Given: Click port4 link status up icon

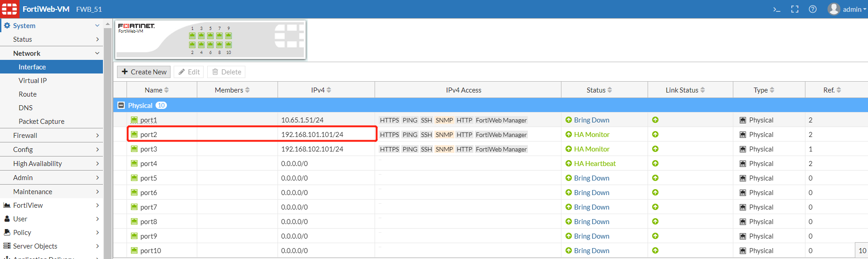Looking at the screenshot, I should pos(655,164).
